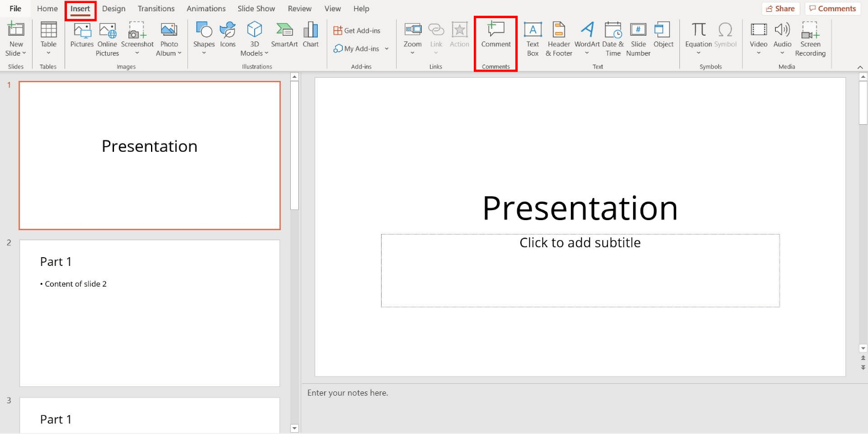Open the Help tab
868x434 pixels.
click(361, 9)
